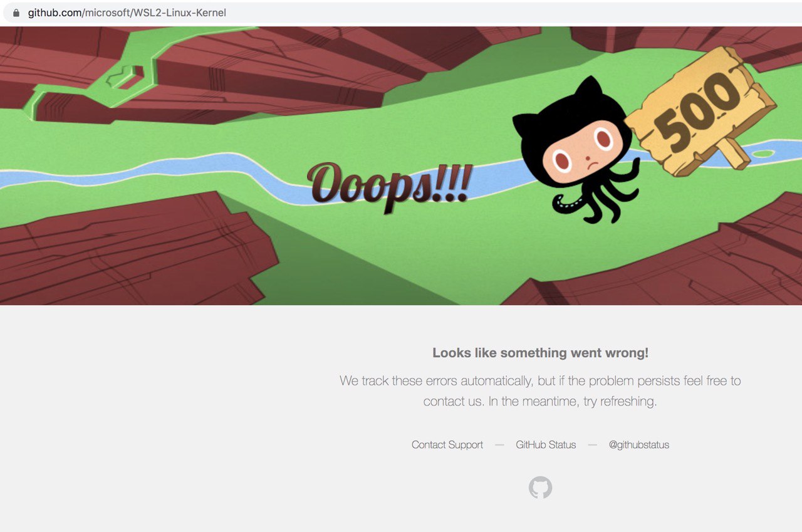This screenshot has height=532, width=802.
Task: Click the dash before the @githubstatus link
Action: click(592, 445)
